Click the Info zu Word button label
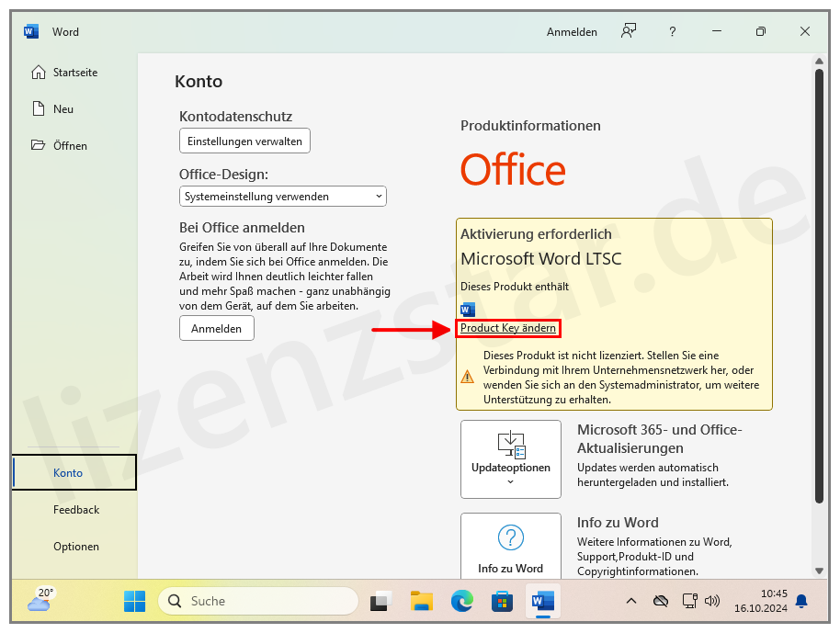 click(x=511, y=568)
